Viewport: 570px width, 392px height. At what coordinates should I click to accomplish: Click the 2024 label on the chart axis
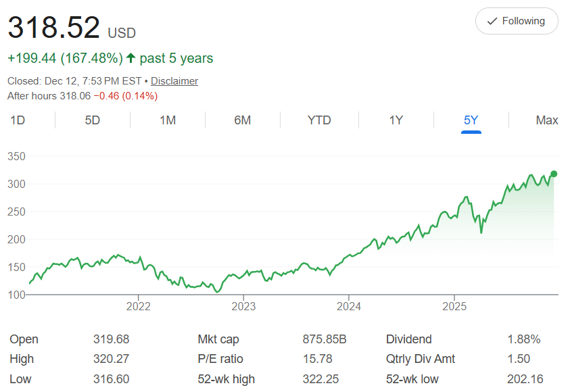click(348, 306)
